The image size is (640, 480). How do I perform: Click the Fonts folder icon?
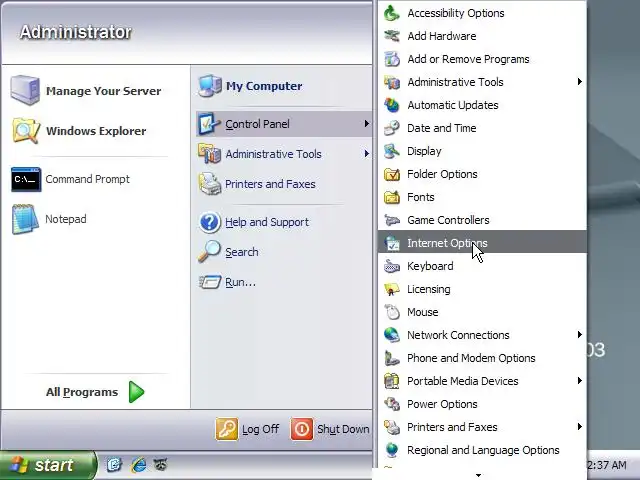click(392, 197)
